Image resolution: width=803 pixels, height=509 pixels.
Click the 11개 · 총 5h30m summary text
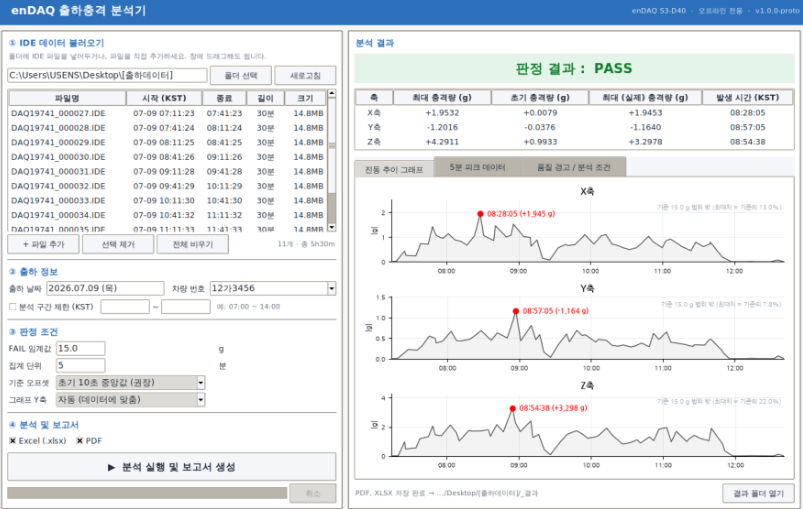pyautogui.click(x=306, y=244)
